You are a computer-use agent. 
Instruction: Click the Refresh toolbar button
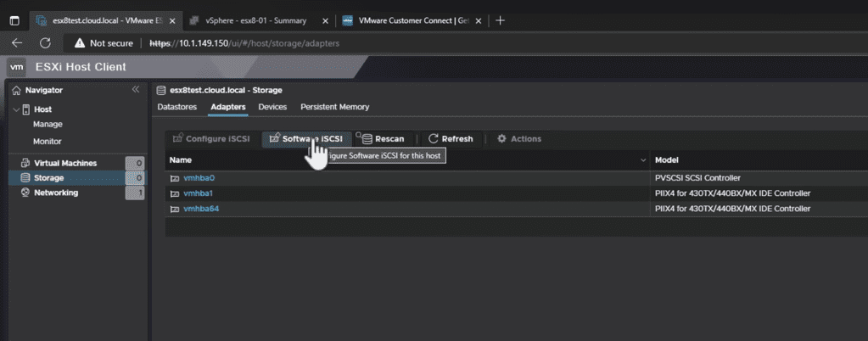[x=451, y=139]
